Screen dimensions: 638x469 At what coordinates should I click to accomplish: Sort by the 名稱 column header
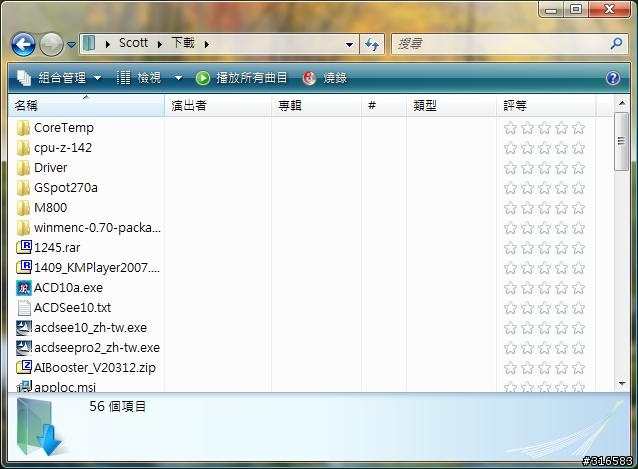click(86, 106)
